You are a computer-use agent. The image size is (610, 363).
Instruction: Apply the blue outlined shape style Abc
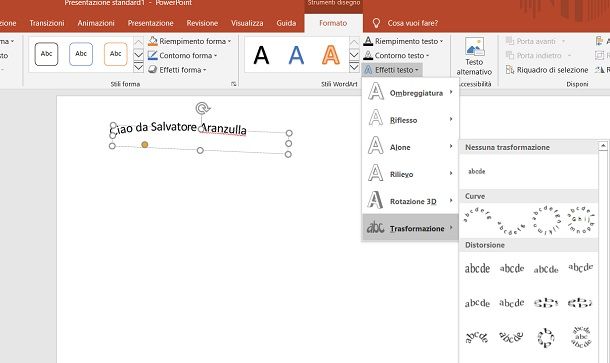tap(81, 54)
